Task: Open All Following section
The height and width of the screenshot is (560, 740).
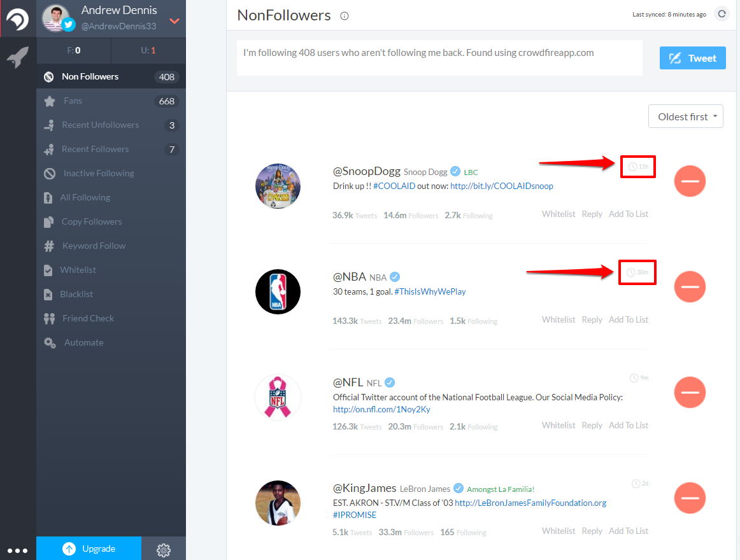Action: click(111, 197)
